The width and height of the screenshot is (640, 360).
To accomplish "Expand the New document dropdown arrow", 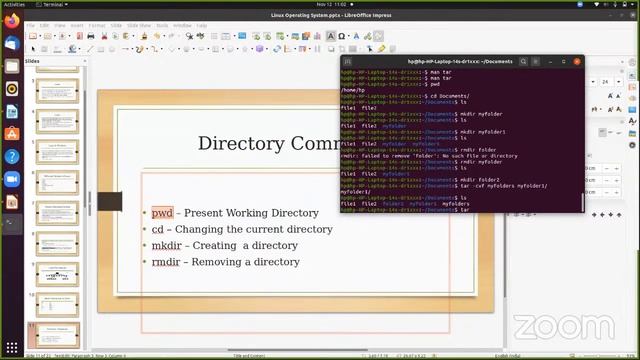I will pos(40,36).
